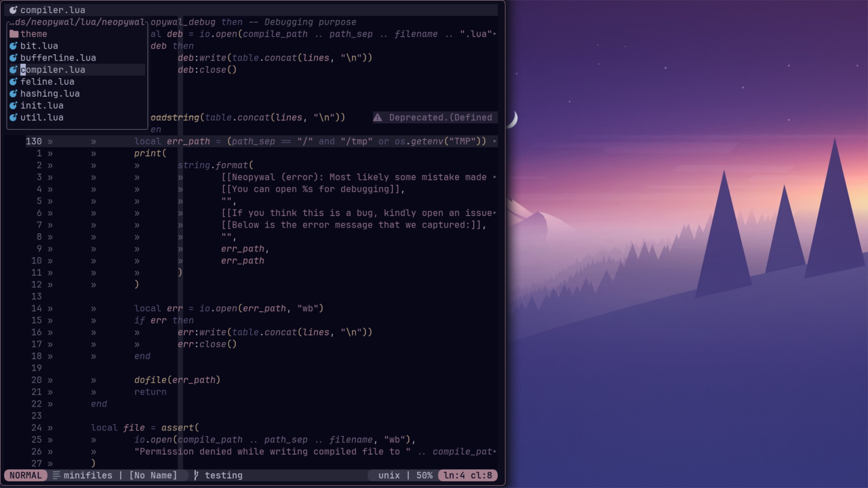Click the overflow arrow after the Neopywal error string
Screen dimensions: 868x488
(495, 177)
